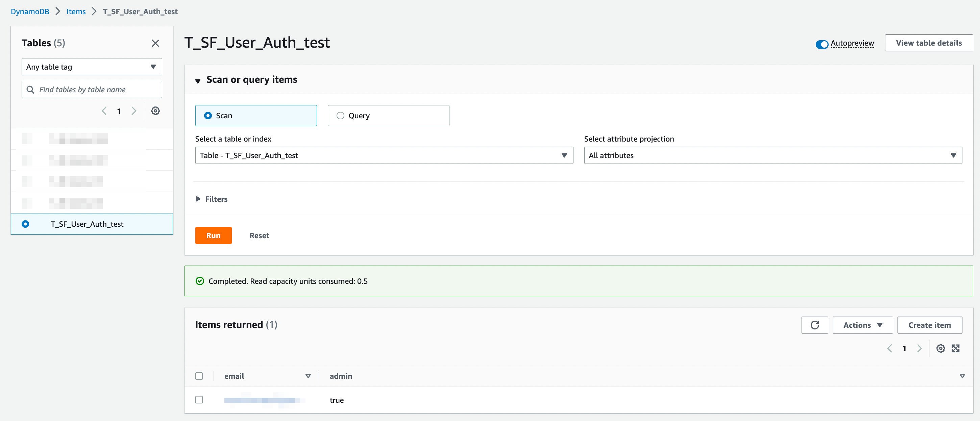Screen dimensions: 980x421
Task: Click 'Items returned (1)' heading
Action: tap(236, 325)
